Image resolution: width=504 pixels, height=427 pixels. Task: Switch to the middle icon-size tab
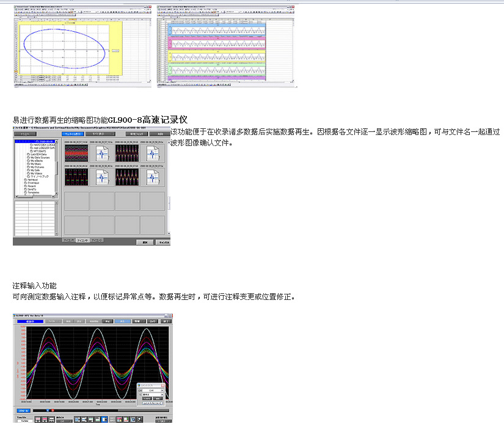tap(82, 240)
